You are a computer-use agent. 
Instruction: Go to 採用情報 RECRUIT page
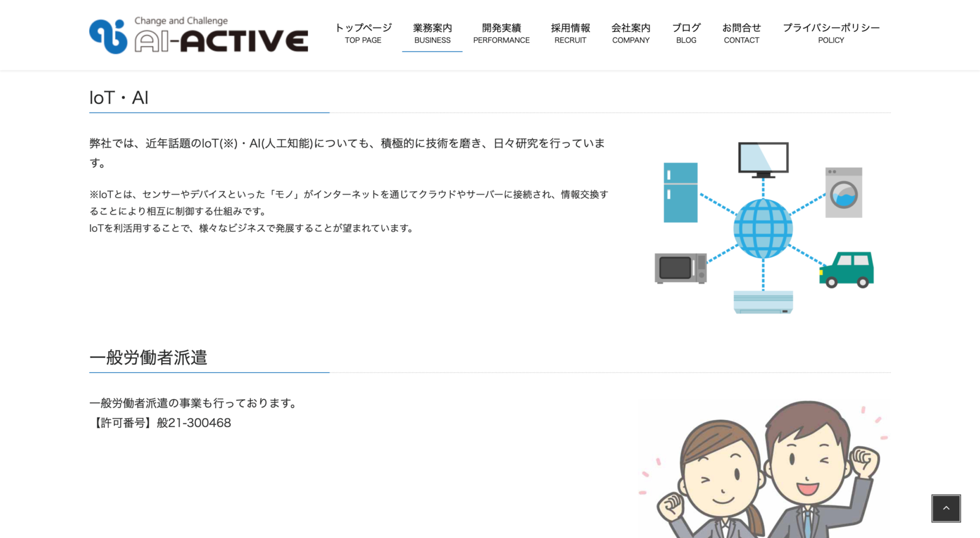click(x=570, y=34)
